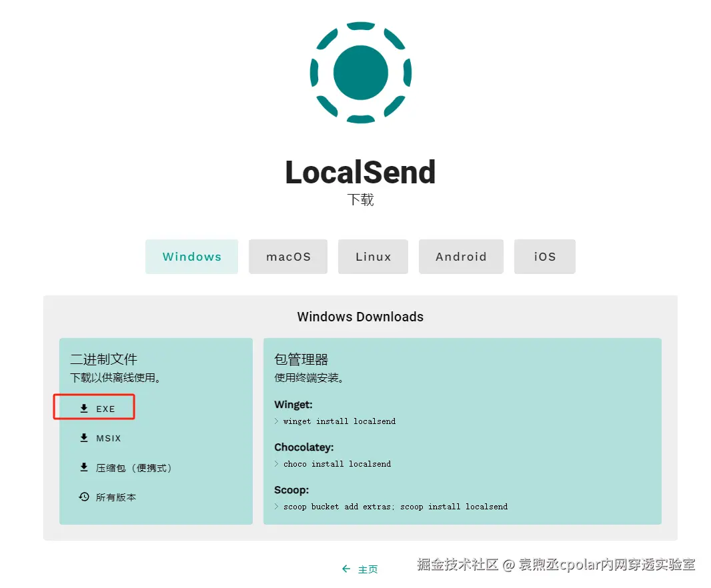Viewport: 711px width, 588px height.
Task: Click the 下载 subtitle under LocalSend
Action: point(360,199)
